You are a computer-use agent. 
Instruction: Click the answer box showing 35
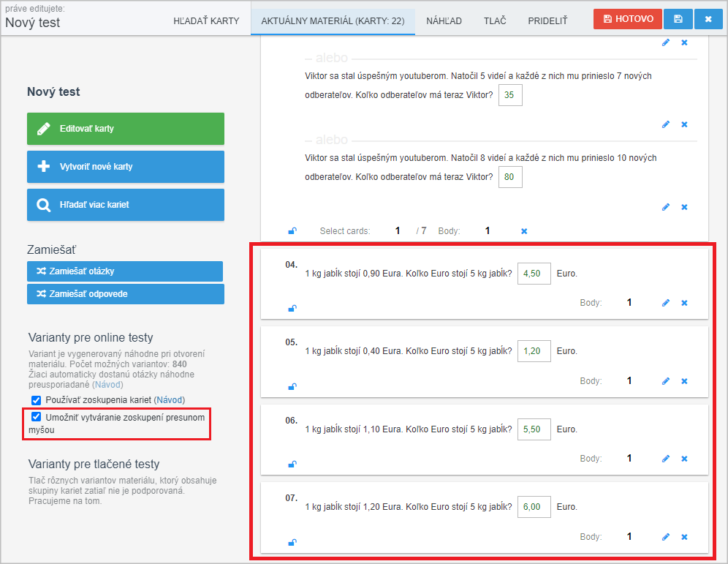(x=510, y=95)
